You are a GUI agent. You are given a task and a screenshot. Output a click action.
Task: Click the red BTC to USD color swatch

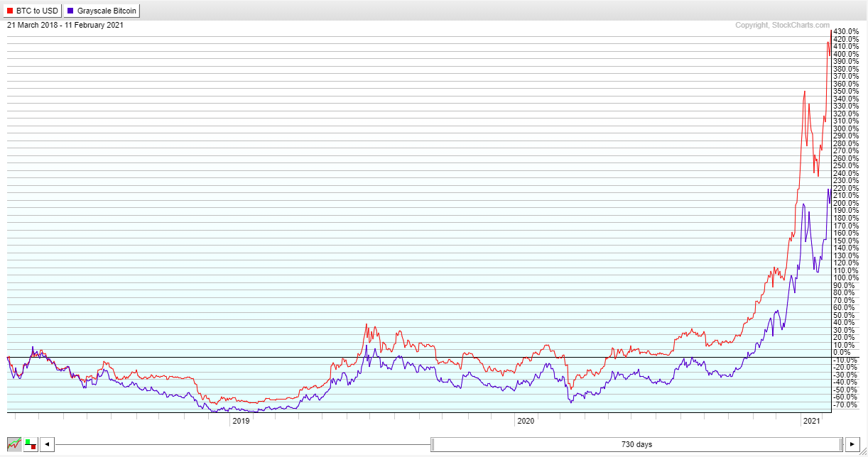click(10, 11)
